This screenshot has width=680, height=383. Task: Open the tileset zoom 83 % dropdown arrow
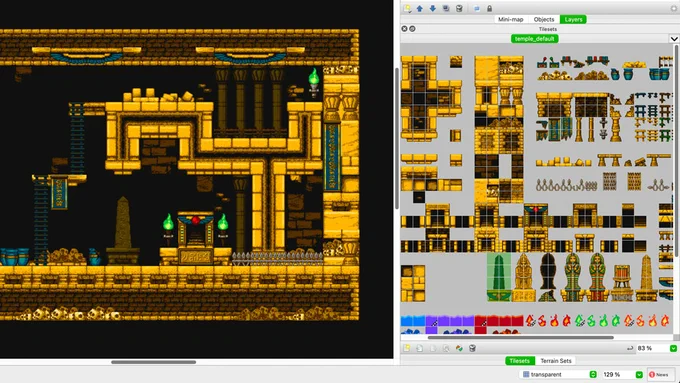point(673,348)
